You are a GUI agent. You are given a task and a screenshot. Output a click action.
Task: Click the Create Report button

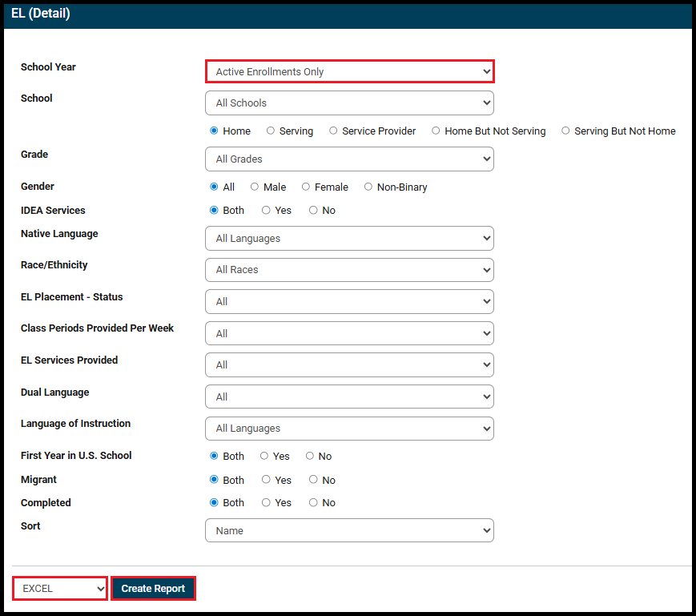[153, 588]
